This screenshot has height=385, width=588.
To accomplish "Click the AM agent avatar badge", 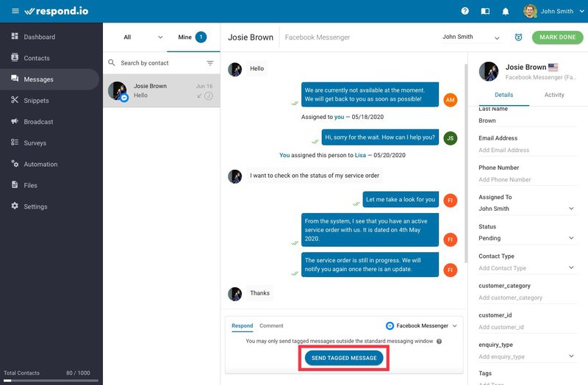I will (x=450, y=100).
